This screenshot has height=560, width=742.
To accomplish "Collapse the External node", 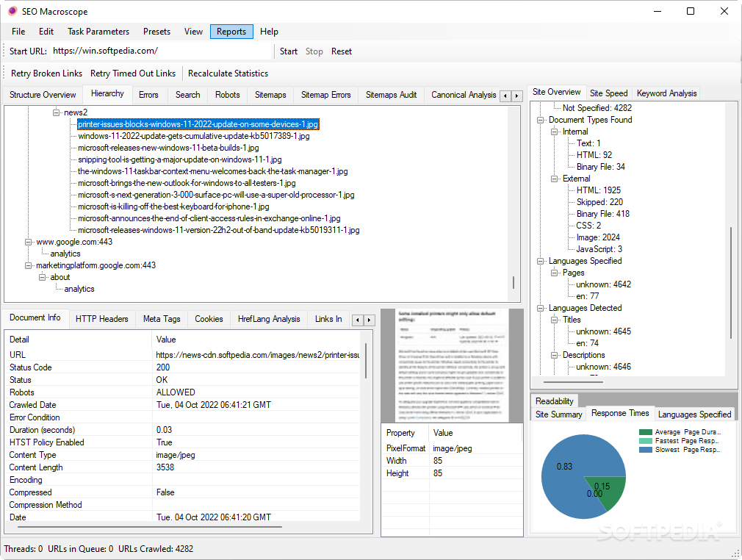I will [x=555, y=179].
